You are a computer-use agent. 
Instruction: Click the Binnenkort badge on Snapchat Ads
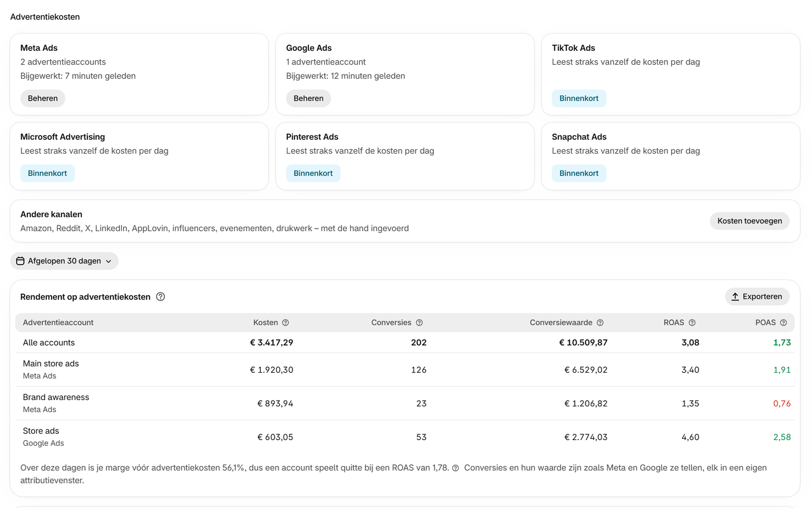pos(579,173)
